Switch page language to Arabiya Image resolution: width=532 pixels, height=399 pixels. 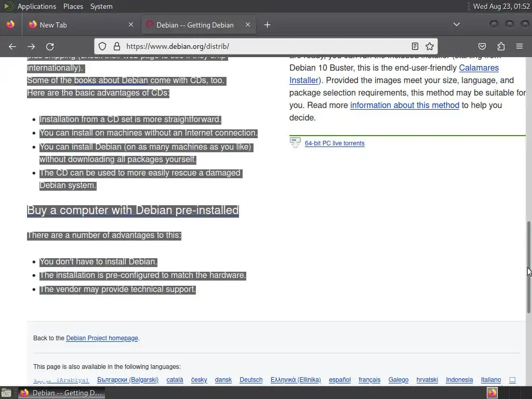click(61, 380)
